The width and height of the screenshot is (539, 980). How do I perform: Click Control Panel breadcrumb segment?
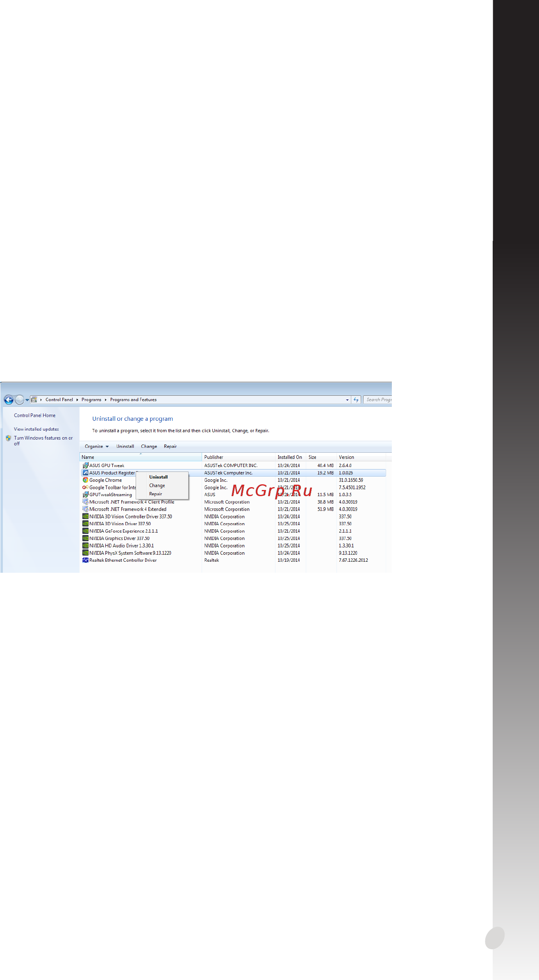(59, 399)
